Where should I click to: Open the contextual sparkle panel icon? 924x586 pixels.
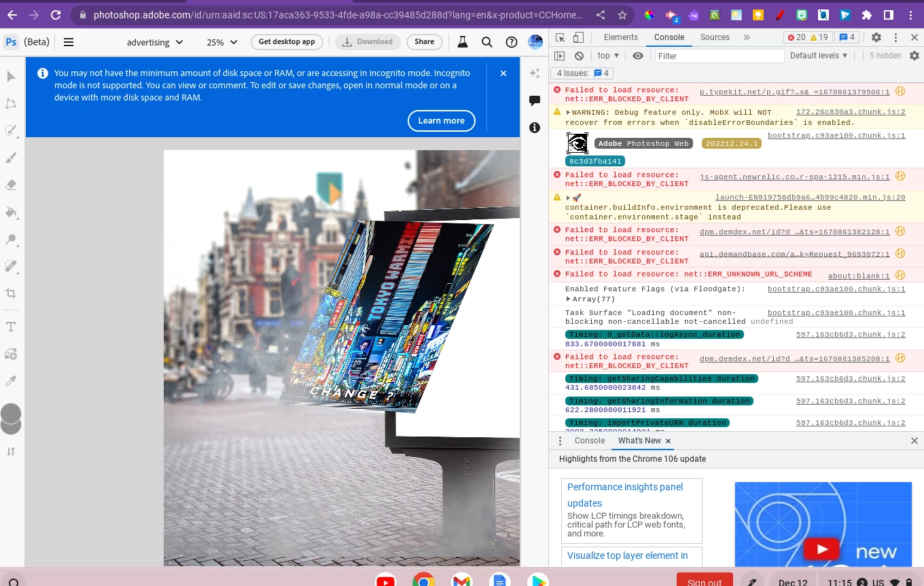(x=535, y=73)
